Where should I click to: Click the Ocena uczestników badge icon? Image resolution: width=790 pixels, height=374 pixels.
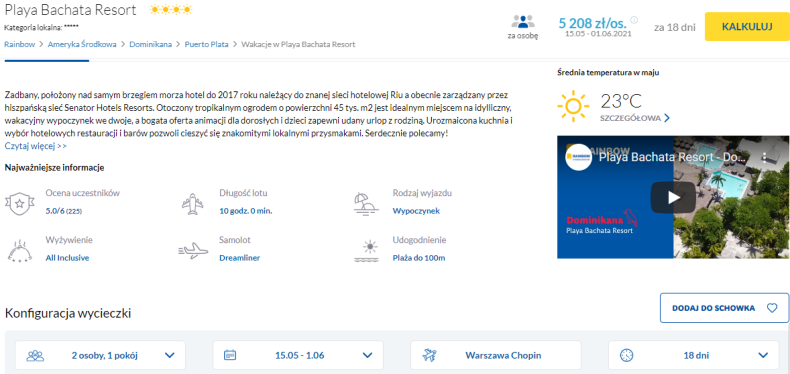[20, 203]
